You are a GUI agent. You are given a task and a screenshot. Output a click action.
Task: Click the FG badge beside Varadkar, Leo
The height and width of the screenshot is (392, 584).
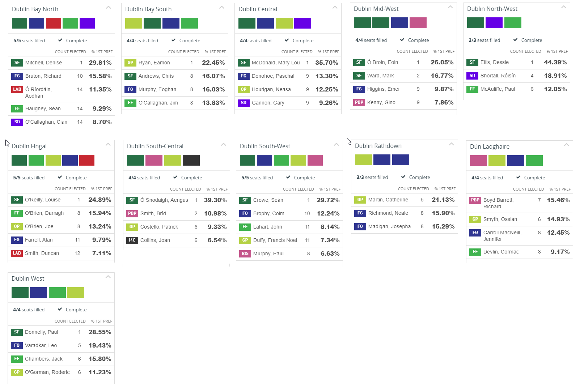(17, 345)
